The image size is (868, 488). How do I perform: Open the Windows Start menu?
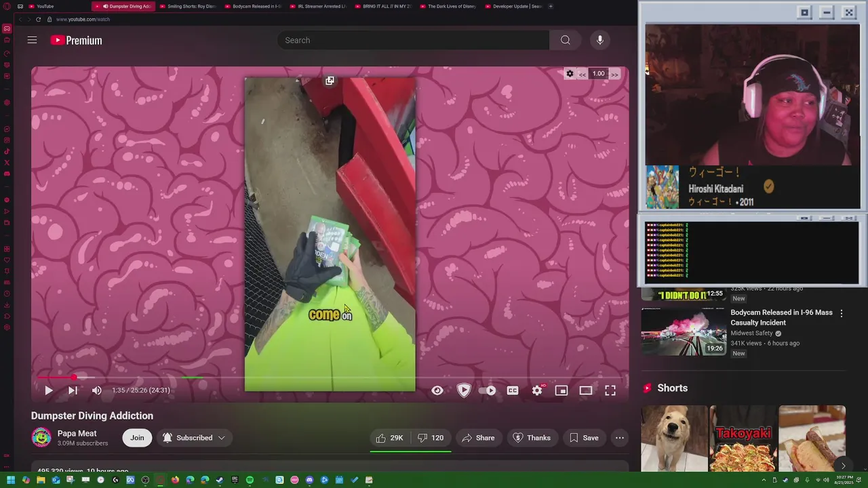coord(11,480)
